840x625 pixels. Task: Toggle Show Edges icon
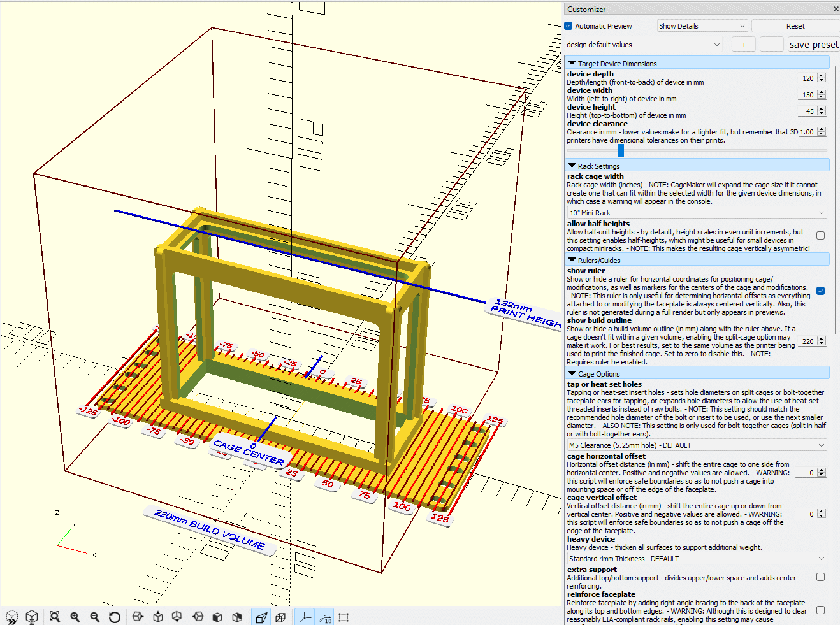(344, 617)
